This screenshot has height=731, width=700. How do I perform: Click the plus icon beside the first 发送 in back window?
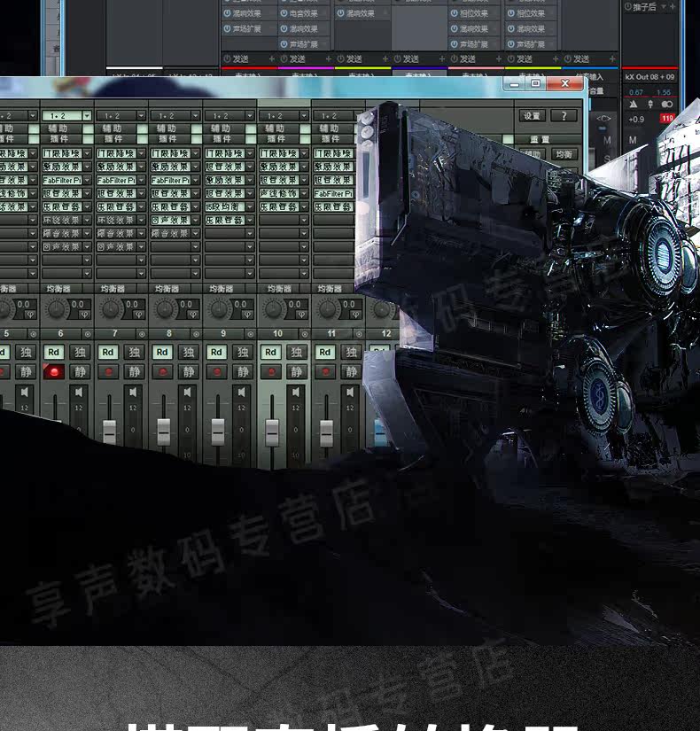(x=272, y=58)
